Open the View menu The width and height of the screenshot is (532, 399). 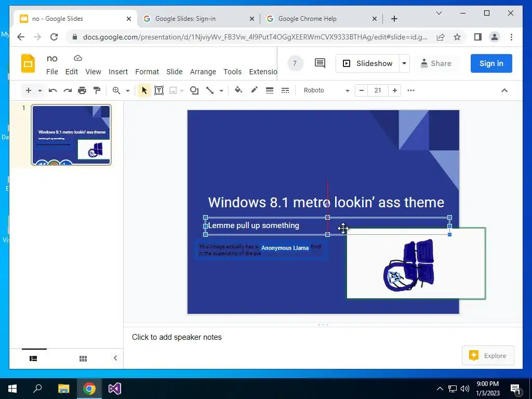[x=94, y=72]
